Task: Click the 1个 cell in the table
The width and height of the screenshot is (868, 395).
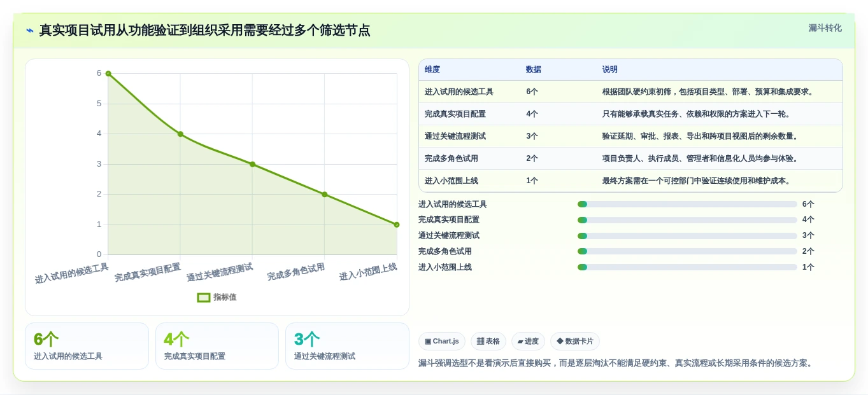Action: click(x=532, y=181)
